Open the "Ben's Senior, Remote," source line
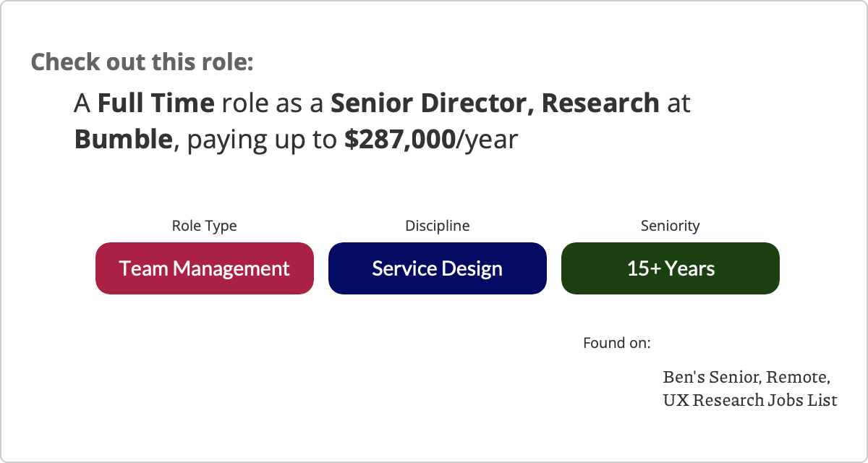 coord(746,377)
